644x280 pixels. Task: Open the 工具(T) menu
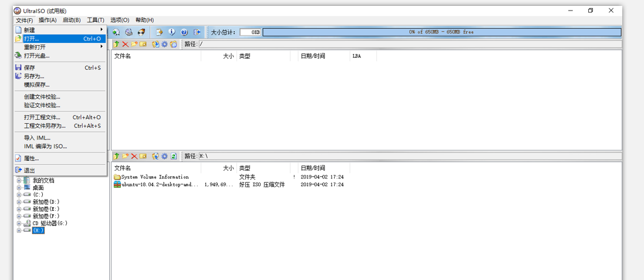click(x=96, y=20)
